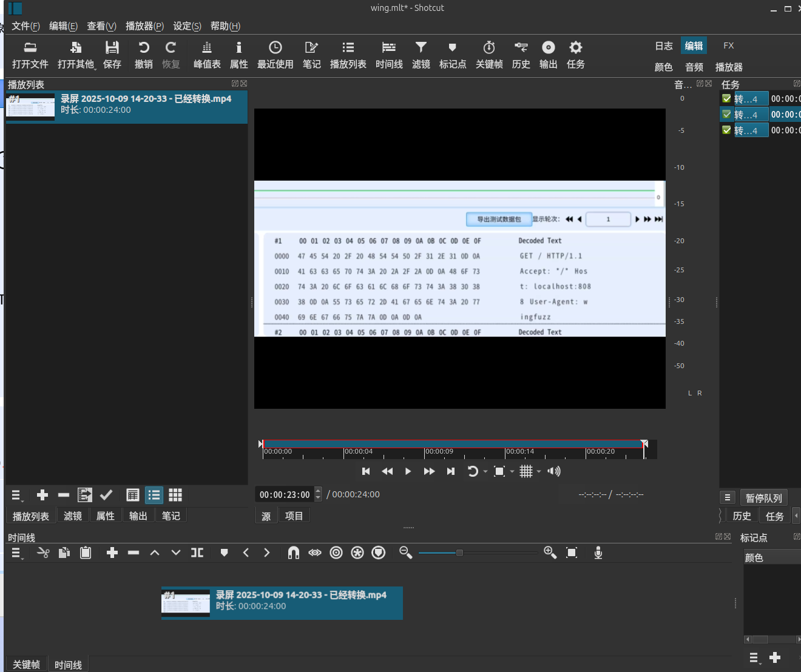Open the 输出 export disc icon
The image size is (801, 672).
(548, 48)
